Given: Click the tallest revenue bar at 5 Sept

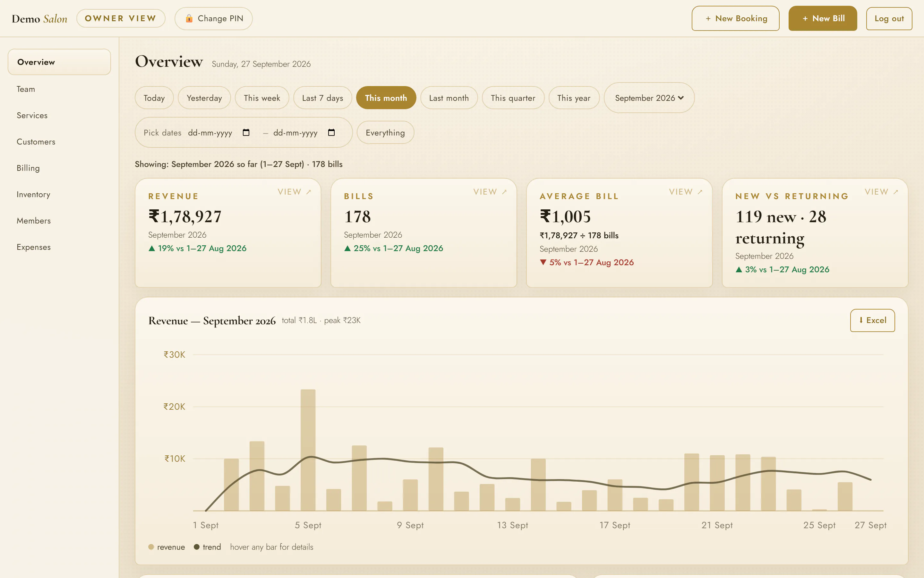Looking at the screenshot, I should 308,450.
